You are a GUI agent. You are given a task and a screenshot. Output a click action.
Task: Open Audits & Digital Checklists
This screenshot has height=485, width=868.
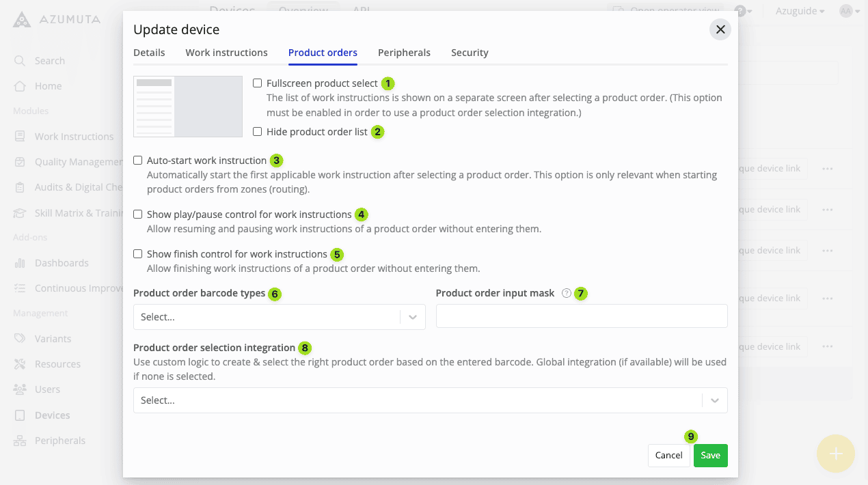tap(74, 187)
